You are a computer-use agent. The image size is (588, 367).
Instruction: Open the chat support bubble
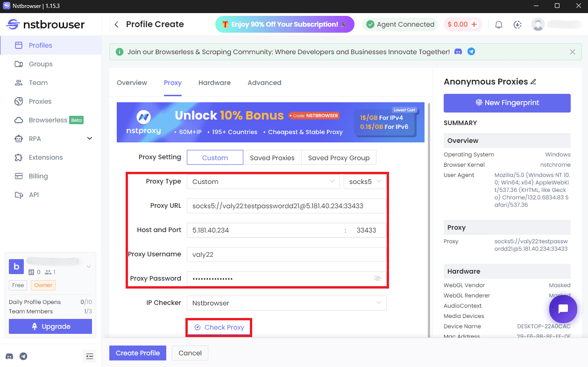[x=563, y=309]
